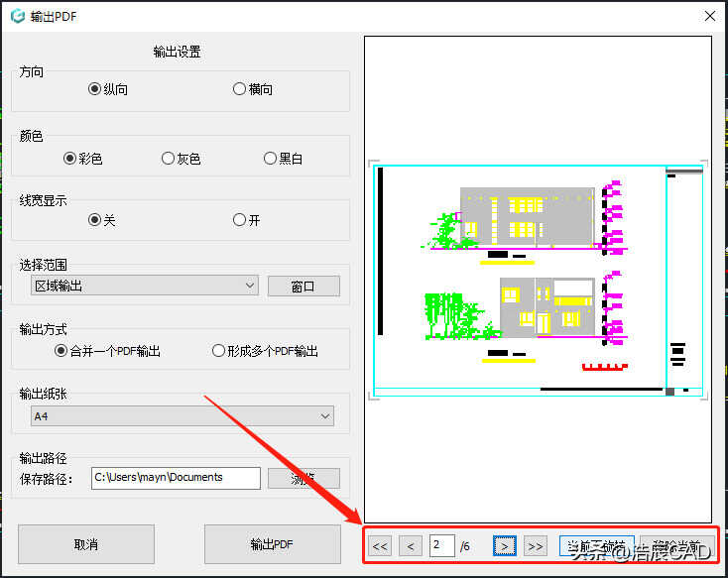The height and width of the screenshot is (578, 728).
Task: Click the 当前页 button beside >> arrows
Action: [597, 546]
